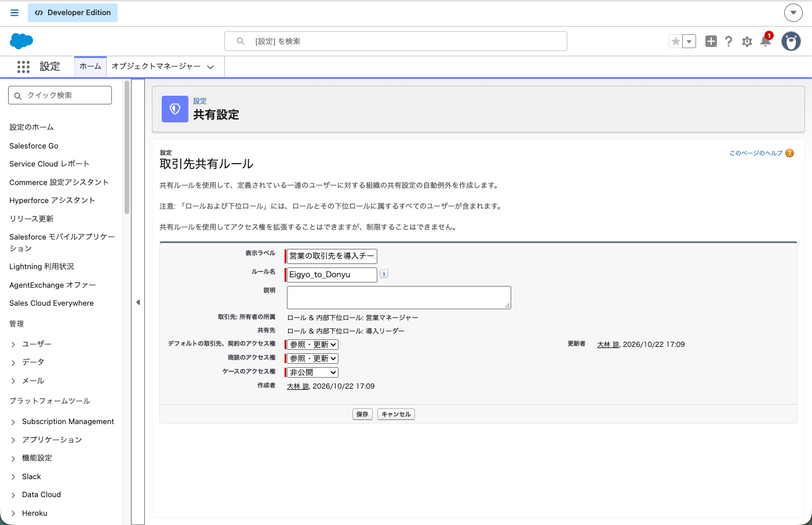Open Hyperforce アシスタント
Viewport: 812px width, 525px height.
click(52, 200)
